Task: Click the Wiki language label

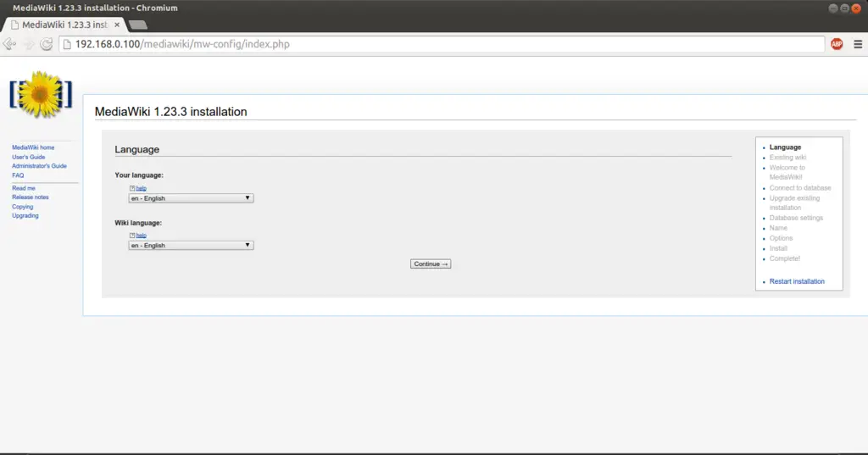Action: coord(138,223)
